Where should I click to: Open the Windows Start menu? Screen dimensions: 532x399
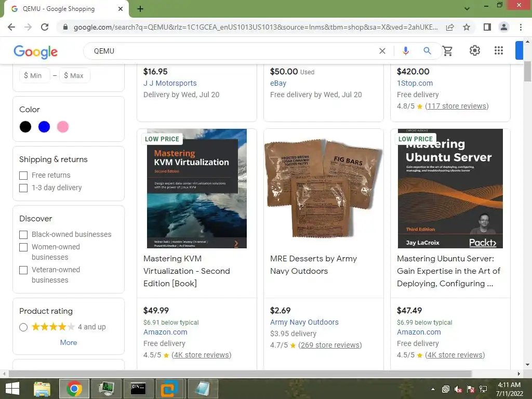point(12,389)
